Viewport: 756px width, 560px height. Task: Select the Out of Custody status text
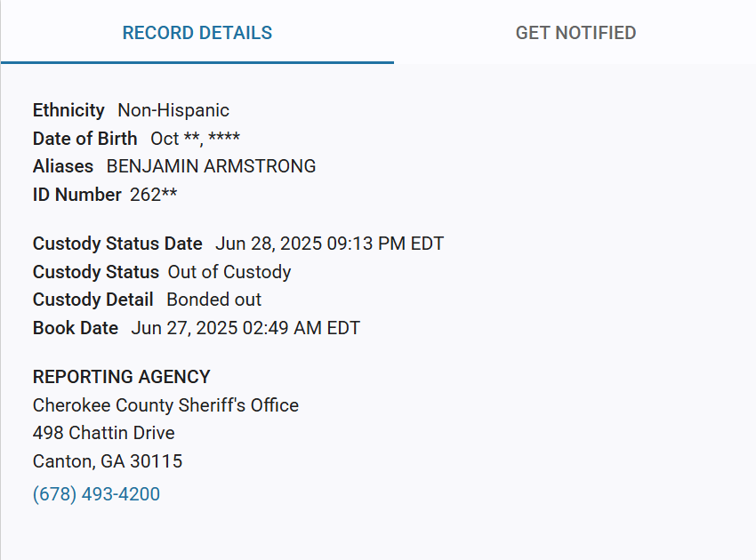point(229,272)
